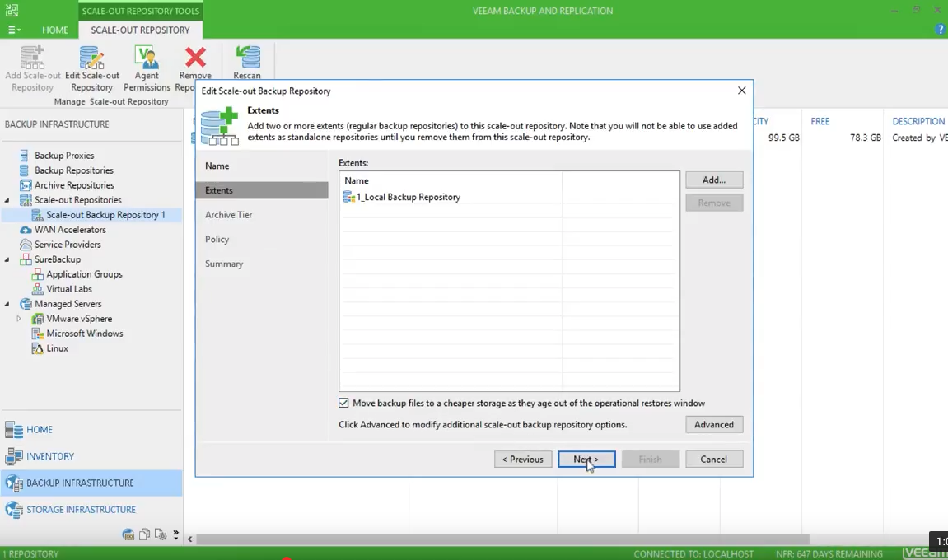Click the 78.3 GB free value

865,138
